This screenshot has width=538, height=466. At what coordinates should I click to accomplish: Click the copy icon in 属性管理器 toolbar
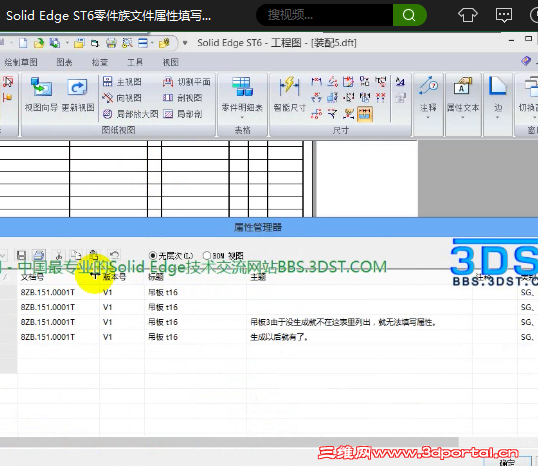point(75,255)
